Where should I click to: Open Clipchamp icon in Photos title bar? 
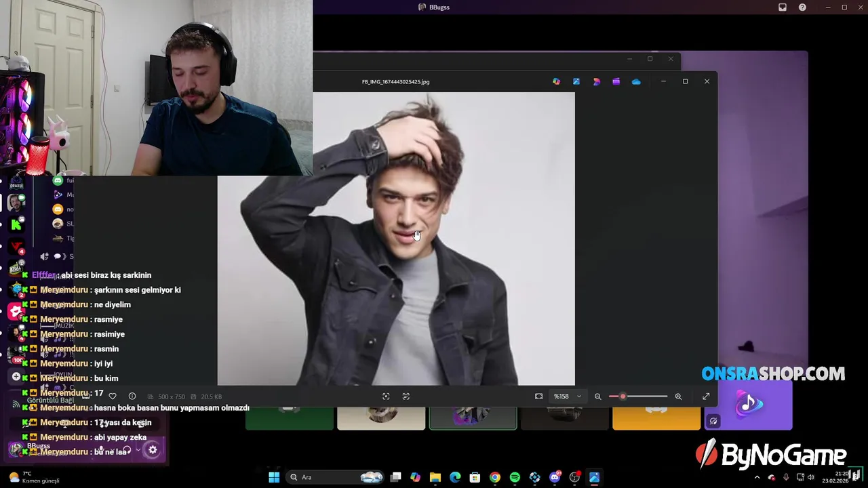pyautogui.click(x=616, y=81)
